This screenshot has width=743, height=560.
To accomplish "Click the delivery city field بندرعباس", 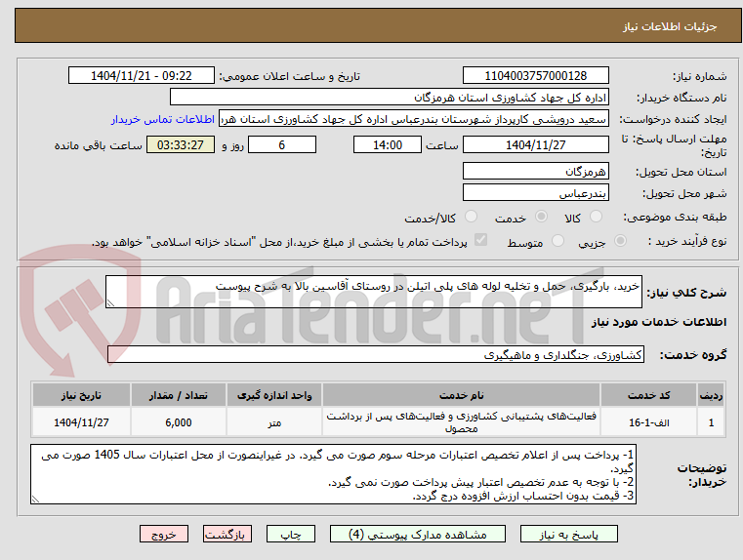I will [535, 193].
